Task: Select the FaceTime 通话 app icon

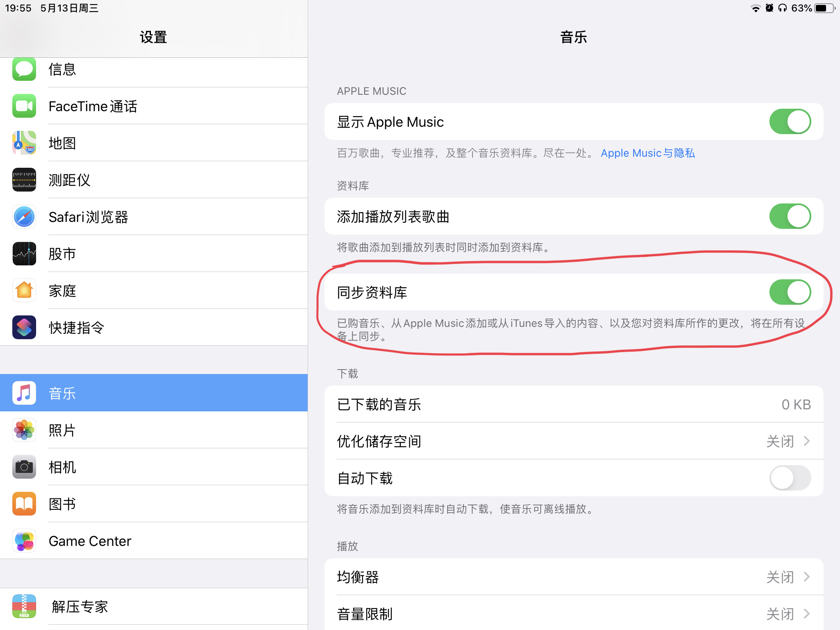Action: 24,106
